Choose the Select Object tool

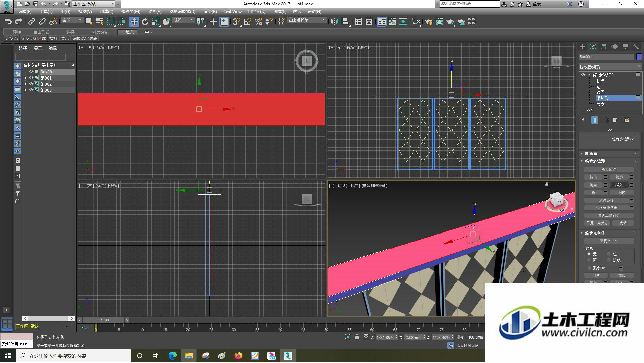(x=89, y=22)
